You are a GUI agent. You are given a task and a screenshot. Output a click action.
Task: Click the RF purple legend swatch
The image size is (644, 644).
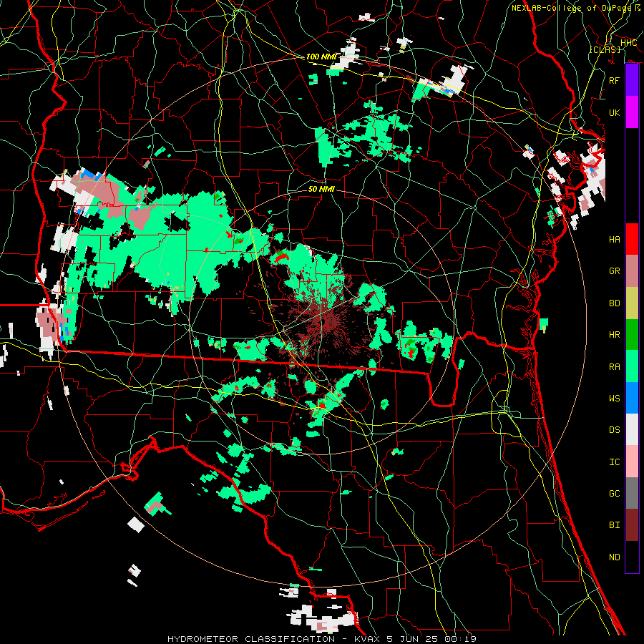(632, 80)
